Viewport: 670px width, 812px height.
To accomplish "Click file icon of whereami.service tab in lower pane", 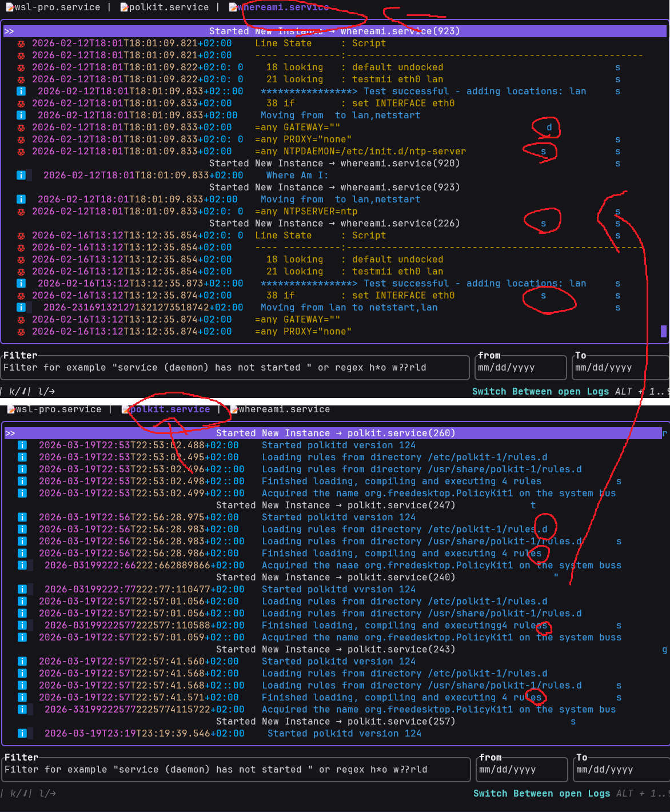I will click(233, 409).
